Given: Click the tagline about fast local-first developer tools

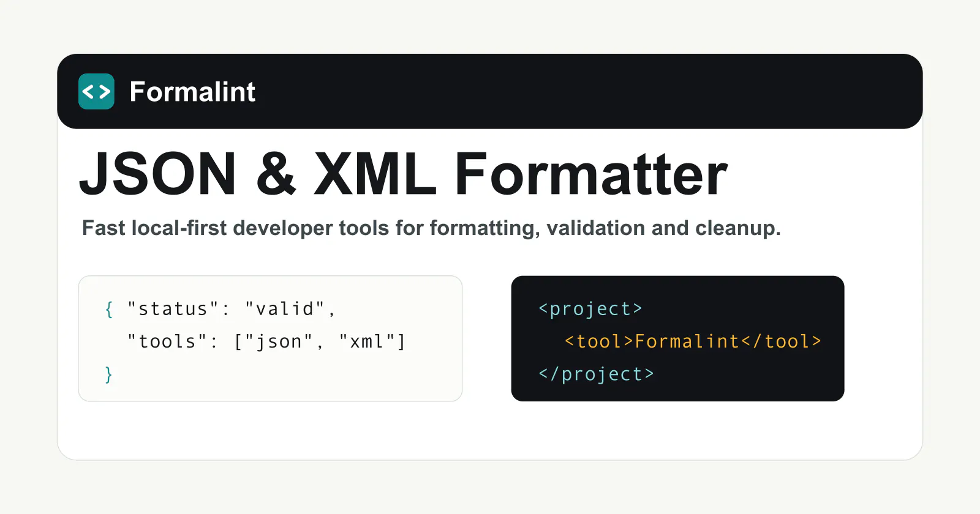Looking at the screenshot, I should [x=431, y=228].
